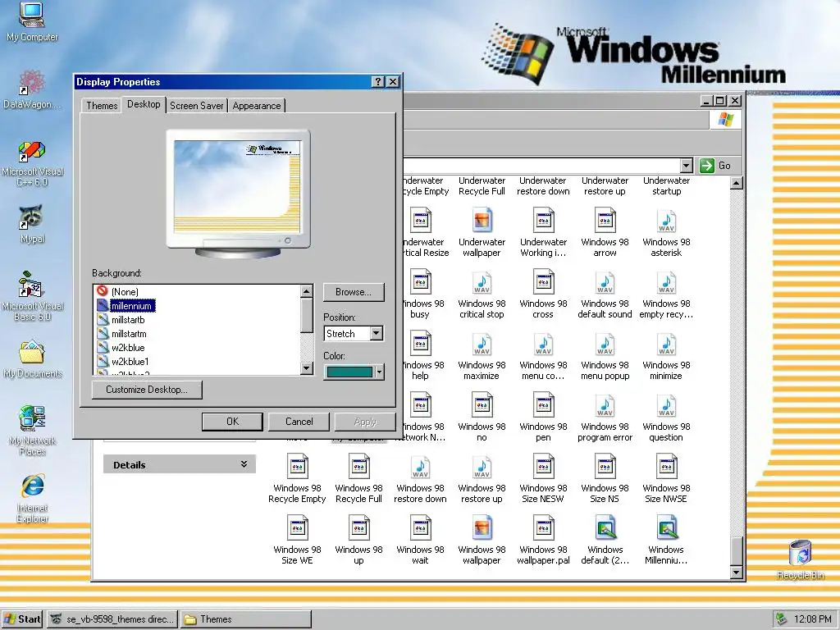Switch to the Themes tab
The height and width of the screenshot is (630, 840).
pos(102,106)
